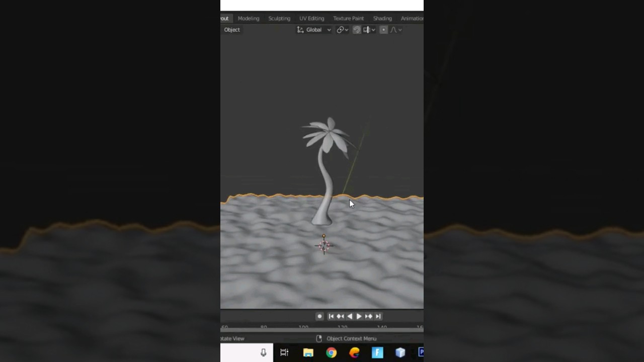Toggle the snapping magnet icon
Viewport: 644px width, 362px height.
point(357,30)
